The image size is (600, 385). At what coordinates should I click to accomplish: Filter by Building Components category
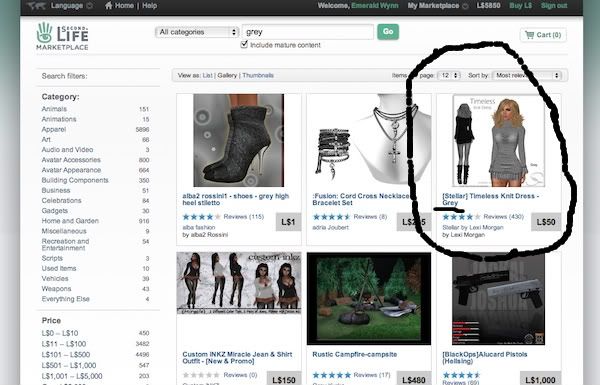(75, 180)
